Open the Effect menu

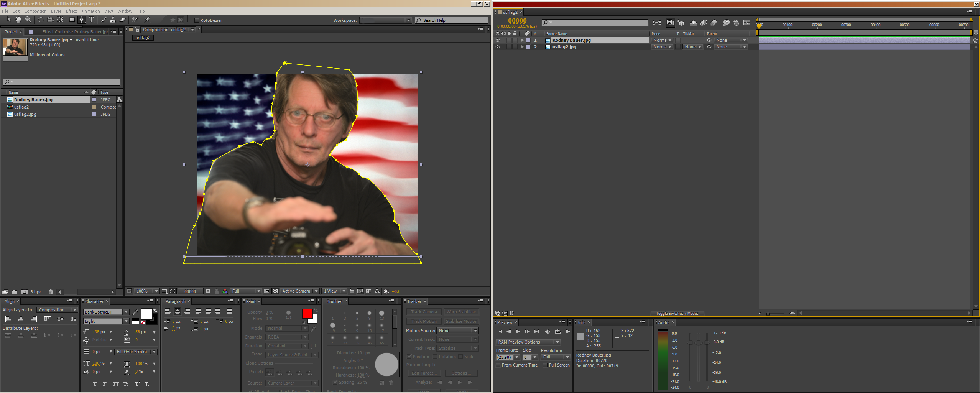71,11
